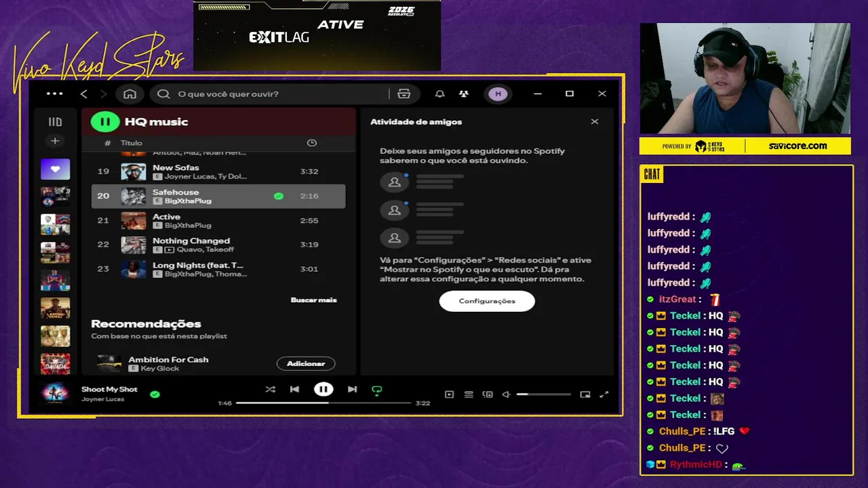
Task: Enter full screen mode icon
Action: tap(604, 394)
